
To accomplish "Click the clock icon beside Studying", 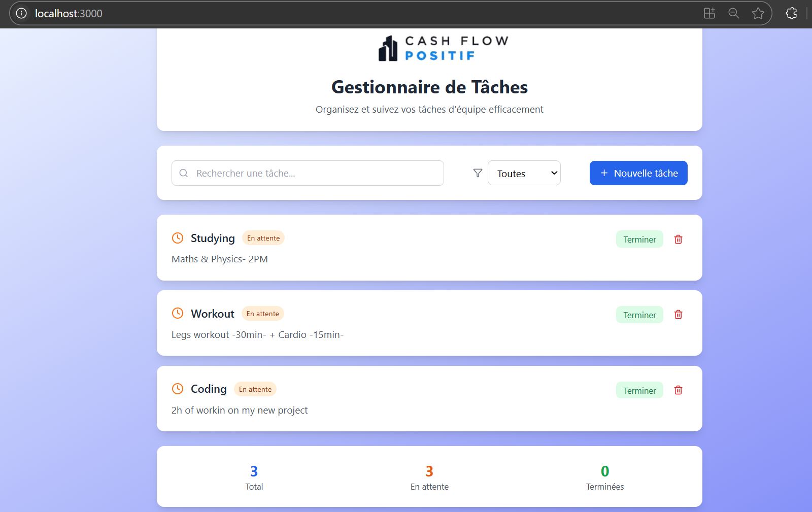I will (x=177, y=237).
